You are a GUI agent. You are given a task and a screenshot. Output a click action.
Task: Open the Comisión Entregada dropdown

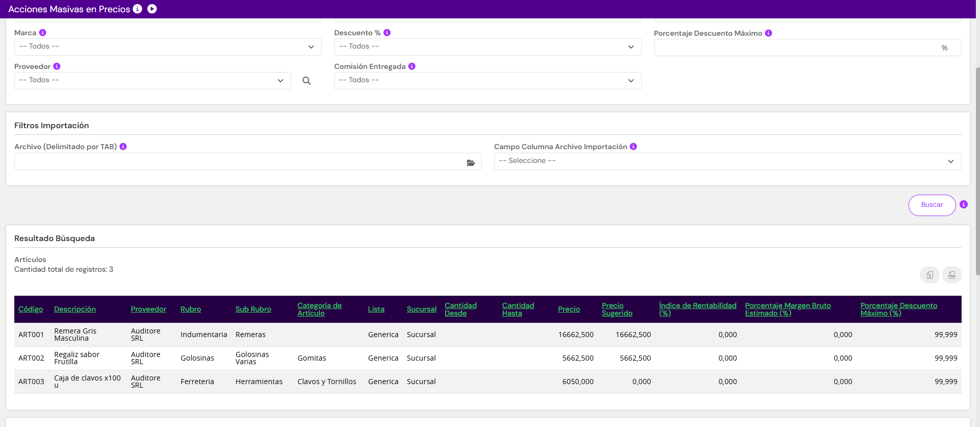488,81
